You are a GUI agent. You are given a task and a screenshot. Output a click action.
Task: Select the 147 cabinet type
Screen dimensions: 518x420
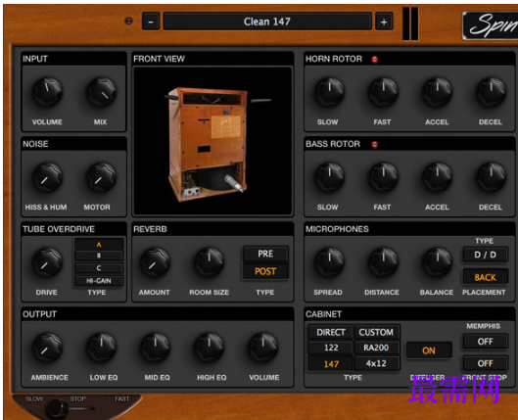coord(331,364)
